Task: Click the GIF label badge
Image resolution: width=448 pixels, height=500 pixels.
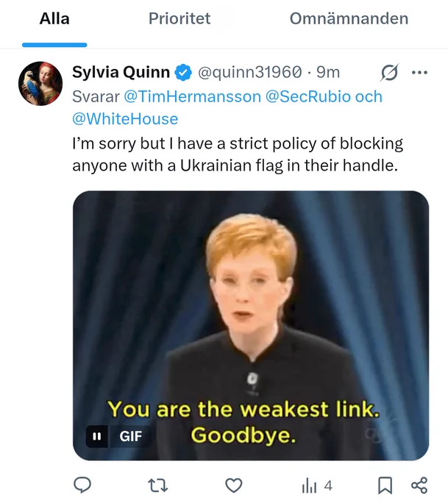Action: (130, 436)
